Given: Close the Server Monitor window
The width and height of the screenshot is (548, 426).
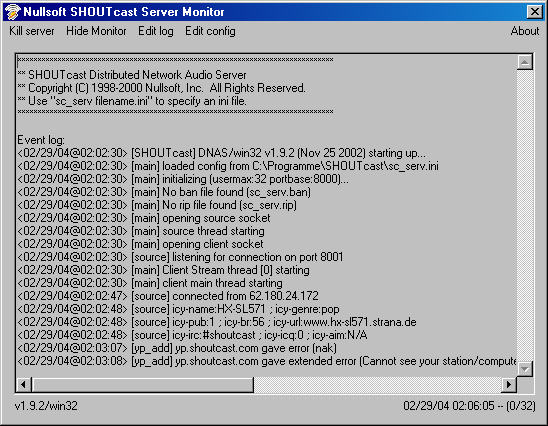Looking at the screenshot, I should 535,12.
